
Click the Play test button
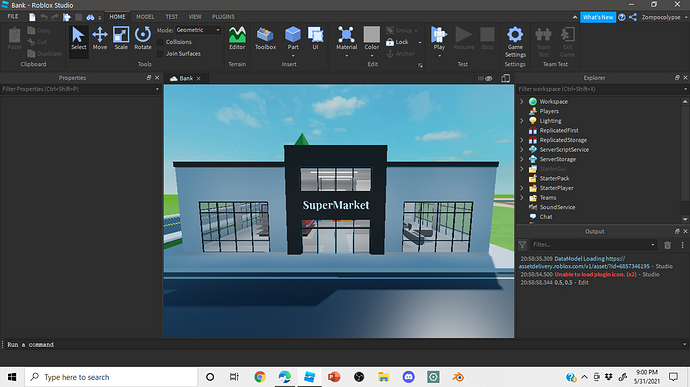click(x=439, y=39)
